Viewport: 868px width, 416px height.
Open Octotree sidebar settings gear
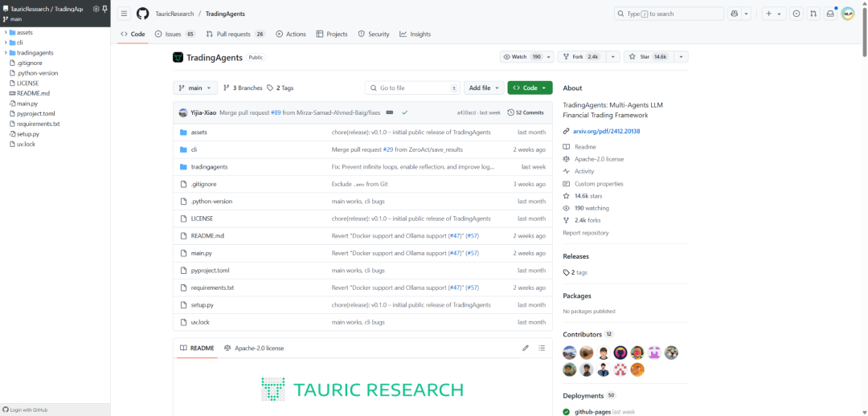96,9
